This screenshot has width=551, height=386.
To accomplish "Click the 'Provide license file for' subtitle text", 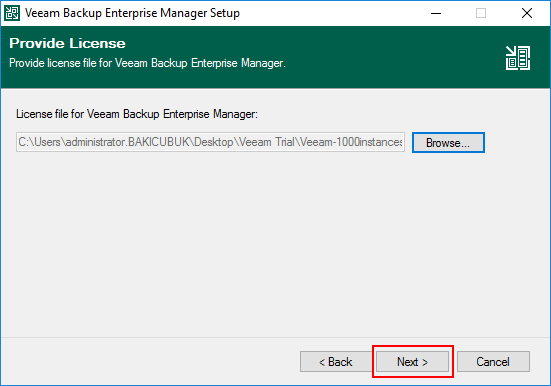I will tap(147, 63).
